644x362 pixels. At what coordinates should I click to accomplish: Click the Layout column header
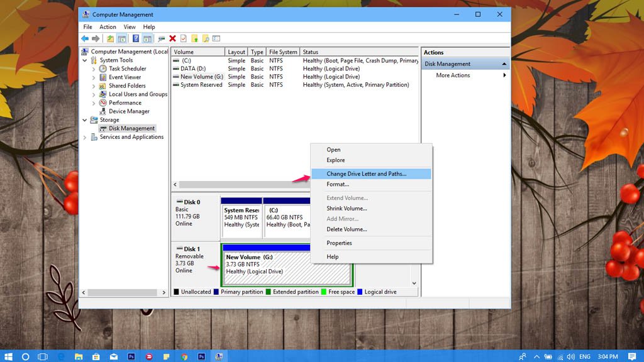pyautogui.click(x=236, y=52)
